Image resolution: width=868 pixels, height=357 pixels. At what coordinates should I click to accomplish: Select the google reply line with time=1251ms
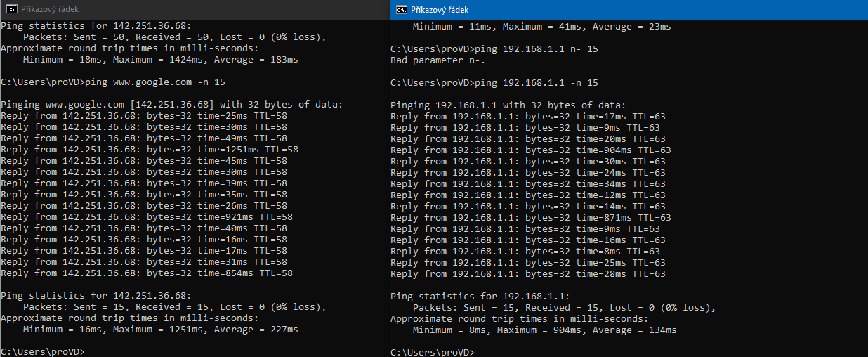[150, 150]
